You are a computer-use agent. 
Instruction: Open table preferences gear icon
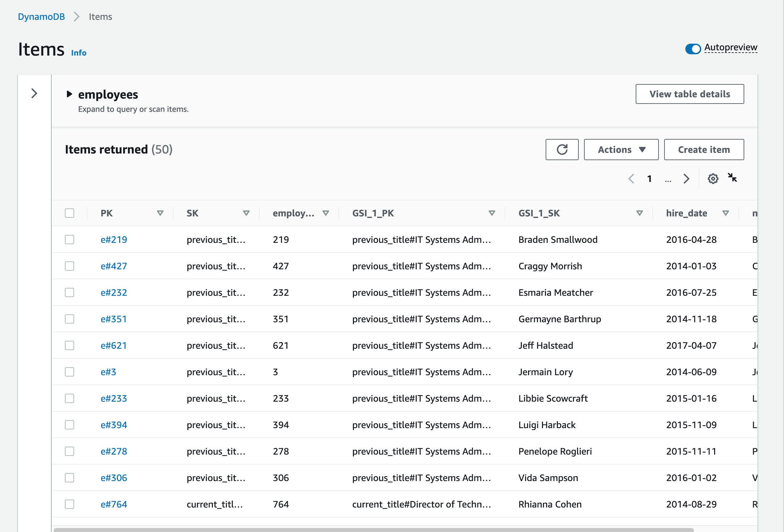[x=712, y=178]
